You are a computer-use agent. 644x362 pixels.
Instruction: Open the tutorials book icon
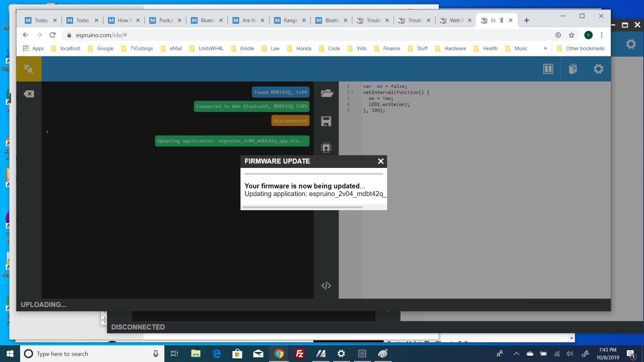(573, 69)
